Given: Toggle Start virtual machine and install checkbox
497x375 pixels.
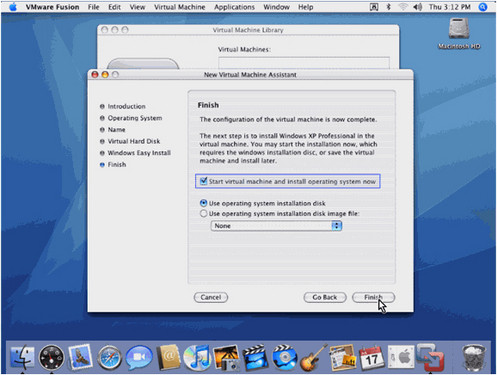Looking at the screenshot, I should [203, 181].
